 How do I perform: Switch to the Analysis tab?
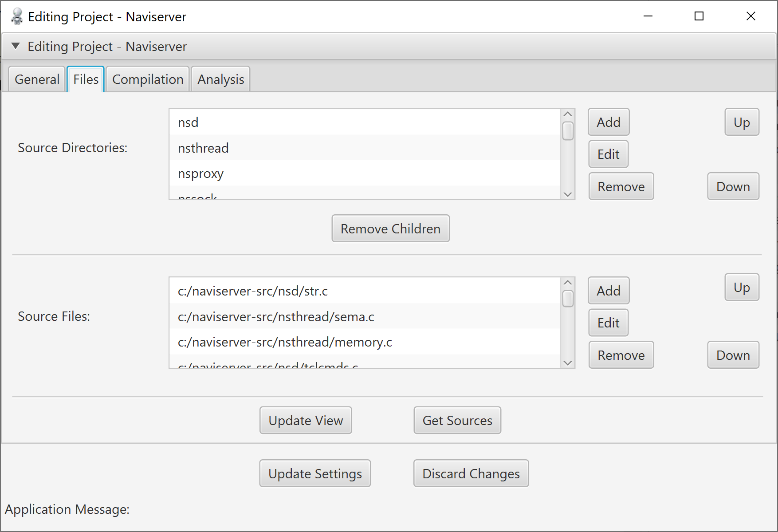tap(220, 79)
